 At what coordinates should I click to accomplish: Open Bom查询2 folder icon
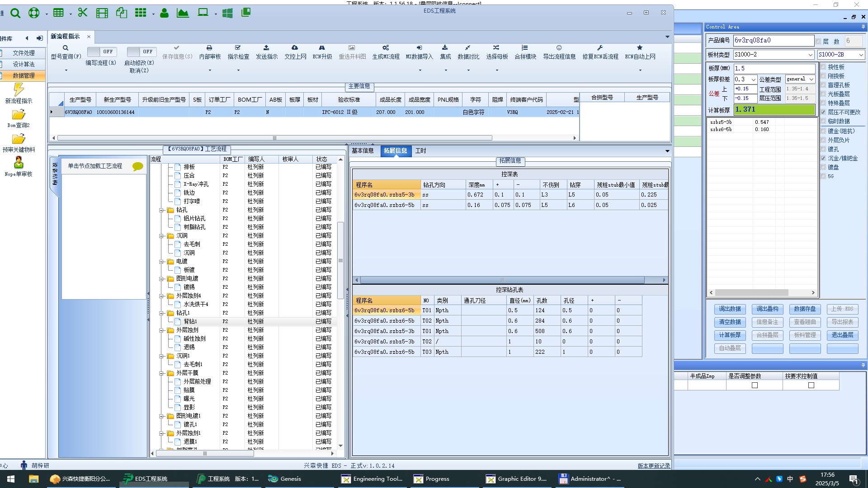coord(19,115)
